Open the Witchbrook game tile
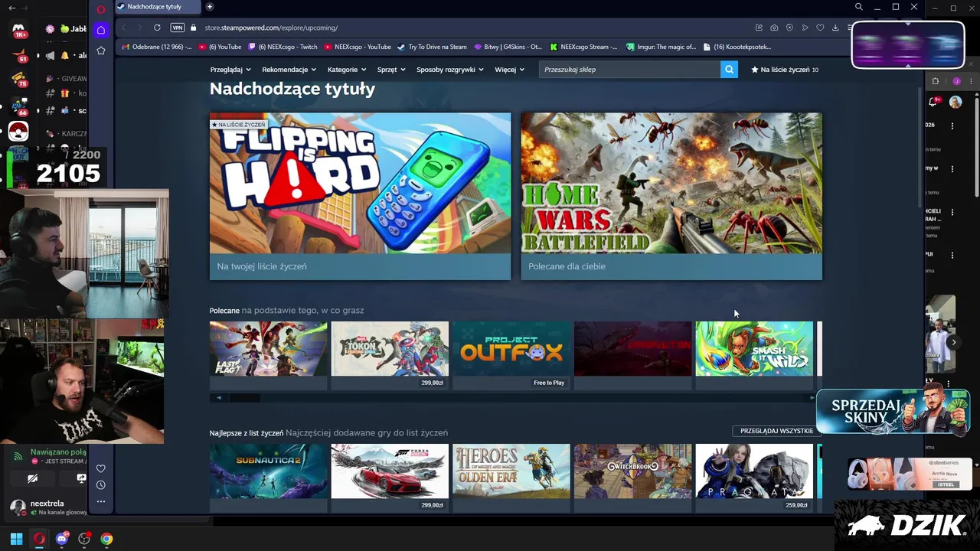This screenshot has width=980, height=551. pos(632,478)
